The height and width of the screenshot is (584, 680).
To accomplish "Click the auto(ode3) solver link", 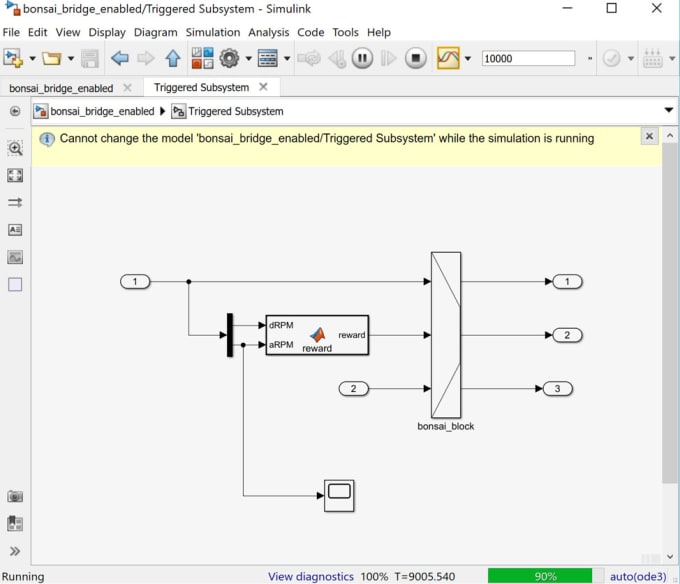I will coord(638,577).
